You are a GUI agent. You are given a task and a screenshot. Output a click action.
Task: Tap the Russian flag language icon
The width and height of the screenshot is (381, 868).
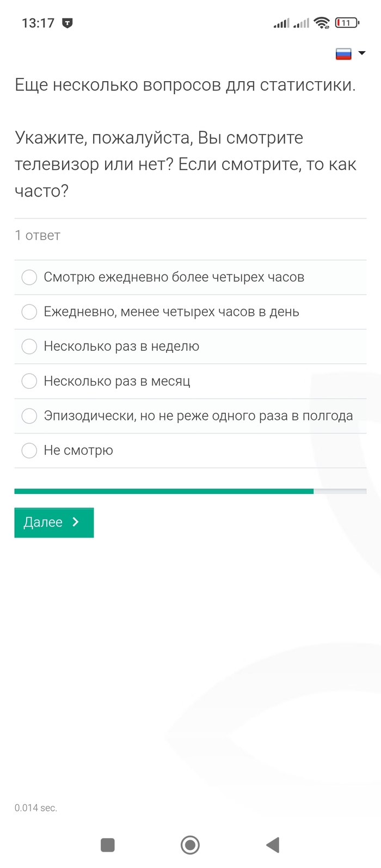(x=343, y=53)
